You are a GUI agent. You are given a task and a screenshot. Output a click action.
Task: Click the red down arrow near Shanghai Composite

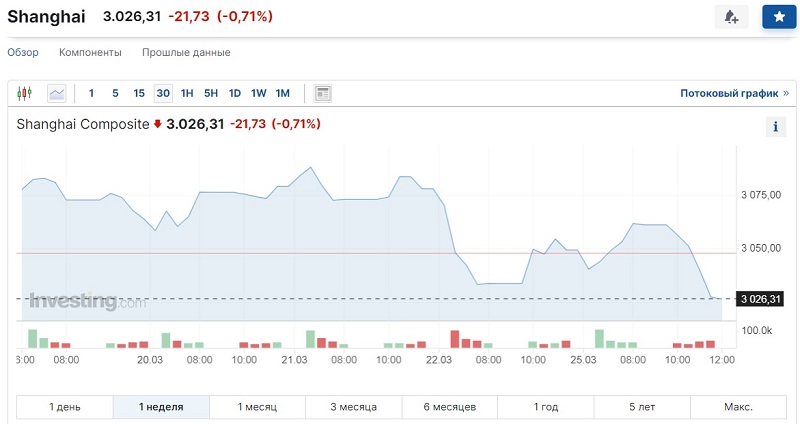[x=157, y=125]
